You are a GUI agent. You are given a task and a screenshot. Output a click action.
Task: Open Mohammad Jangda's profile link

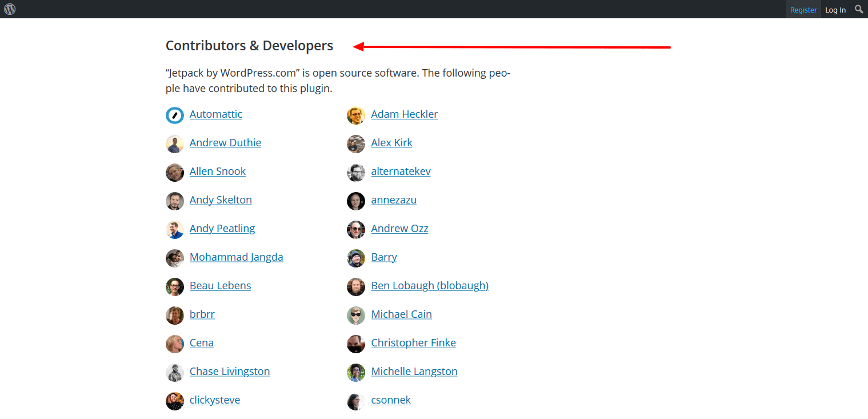(x=237, y=257)
